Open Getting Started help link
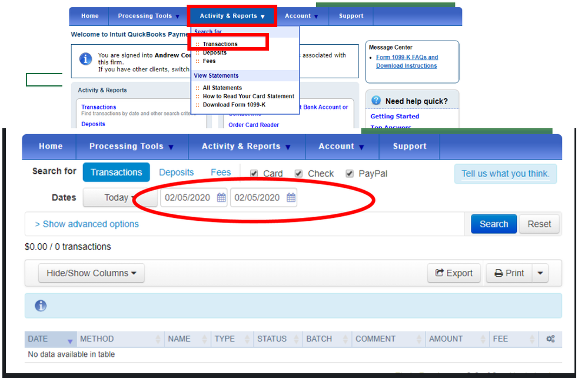This screenshot has height=378, width=588. point(394,116)
